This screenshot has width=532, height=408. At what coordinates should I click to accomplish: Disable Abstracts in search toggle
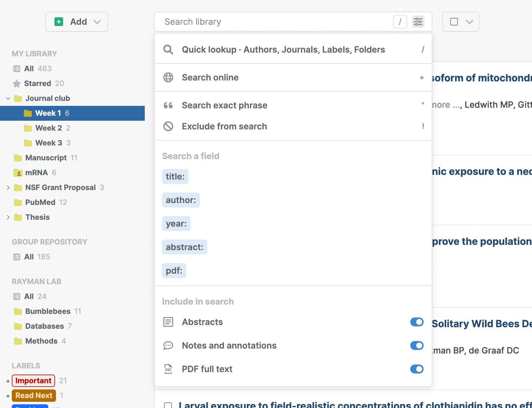417,322
